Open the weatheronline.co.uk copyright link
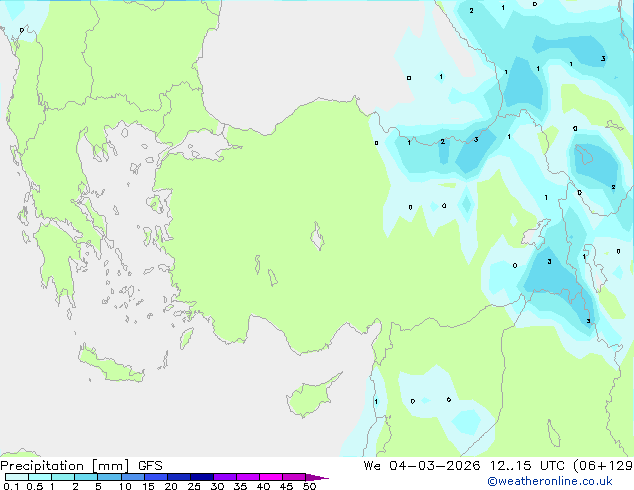 (x=550, y=481)
